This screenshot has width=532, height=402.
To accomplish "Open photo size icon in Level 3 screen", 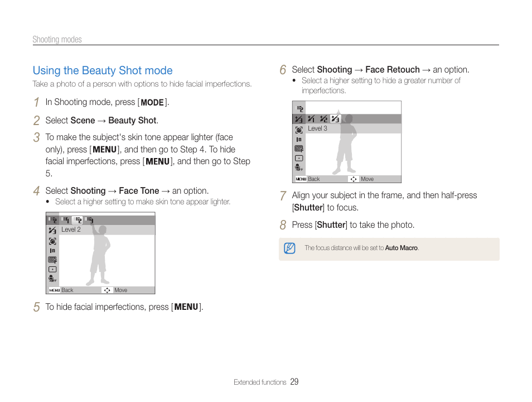I will coord(299,140).
